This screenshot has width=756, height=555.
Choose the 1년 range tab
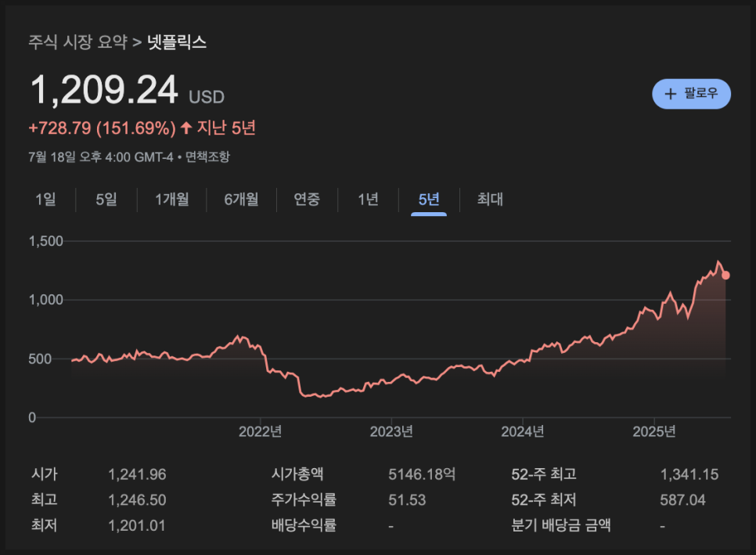(368, 199)
